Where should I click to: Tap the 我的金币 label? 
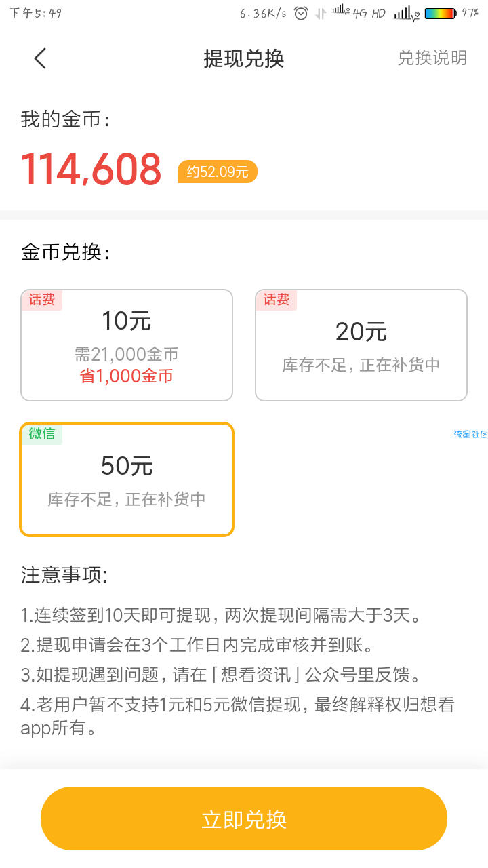click(66, 119)
